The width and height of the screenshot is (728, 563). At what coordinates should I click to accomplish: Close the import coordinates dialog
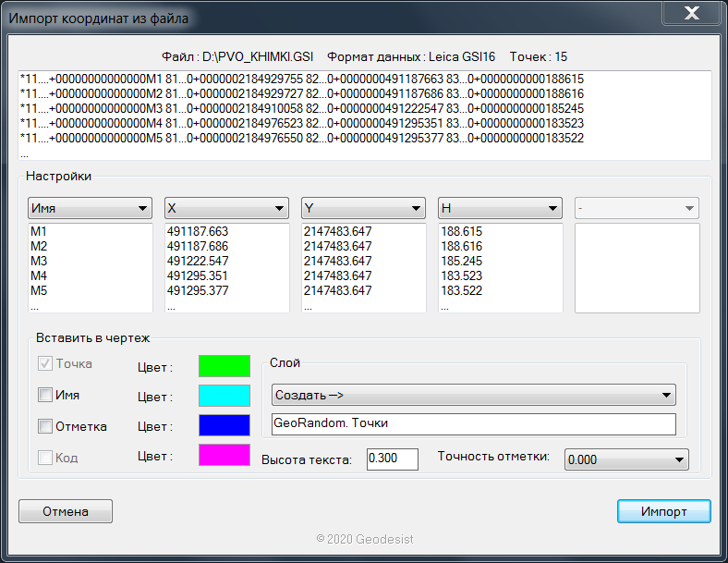pos(688,14)
